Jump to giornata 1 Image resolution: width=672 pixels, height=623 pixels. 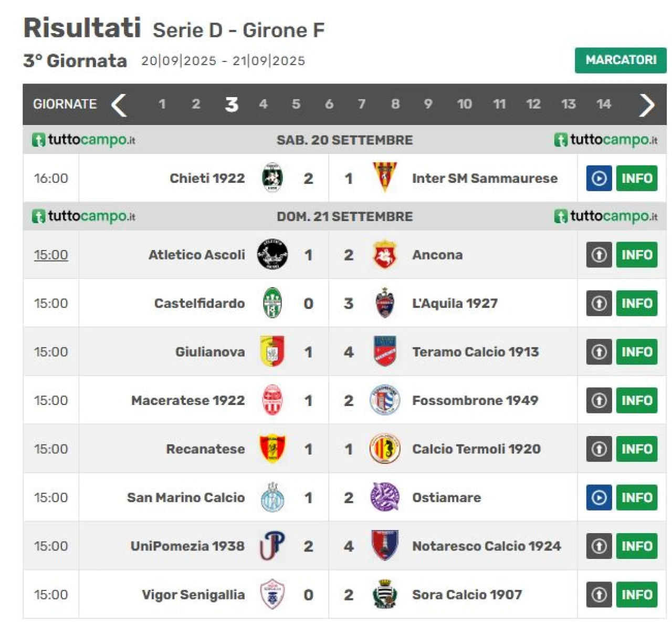tap(162, 104)
